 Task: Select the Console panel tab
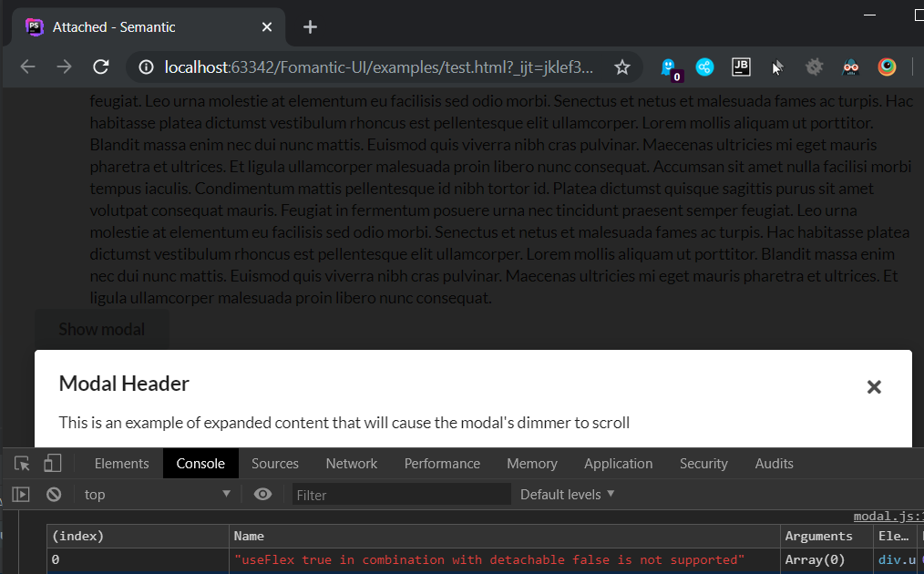pos(200,464)
